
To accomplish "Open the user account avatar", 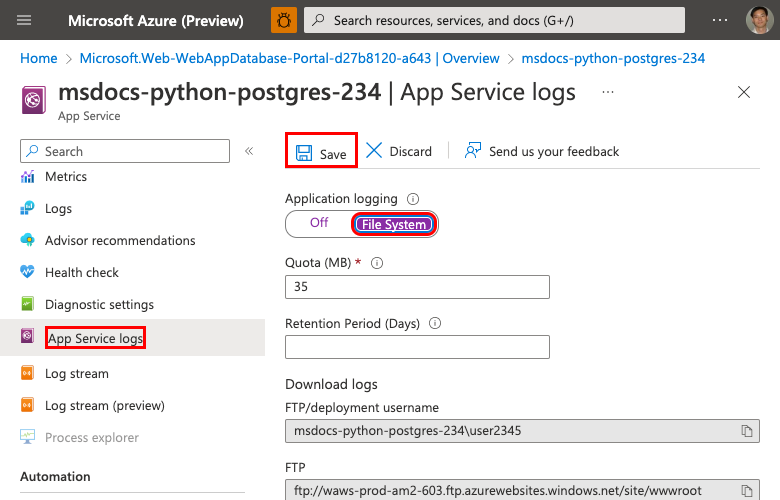I will point(759,20).
